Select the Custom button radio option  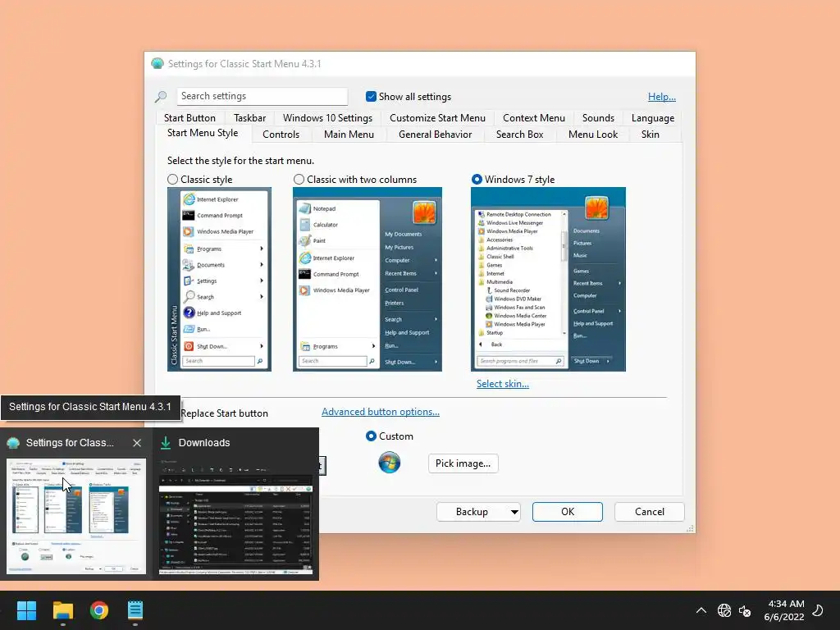coord(371,436)
